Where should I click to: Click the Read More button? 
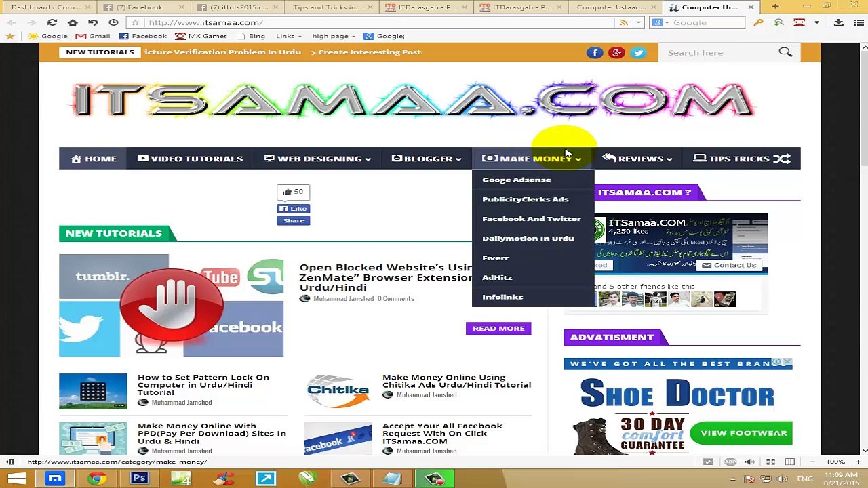(498, 329)
